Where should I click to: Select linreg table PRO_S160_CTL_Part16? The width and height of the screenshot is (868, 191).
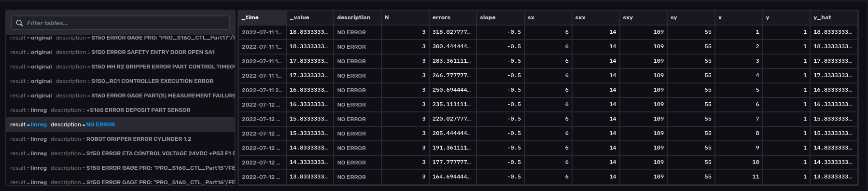[x=120, y=181]
